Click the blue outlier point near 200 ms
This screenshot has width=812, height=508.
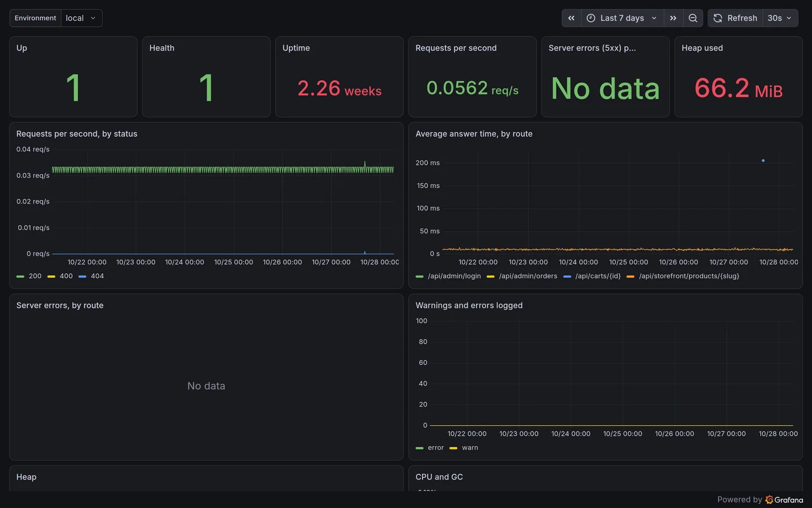[x=763, y=161]
